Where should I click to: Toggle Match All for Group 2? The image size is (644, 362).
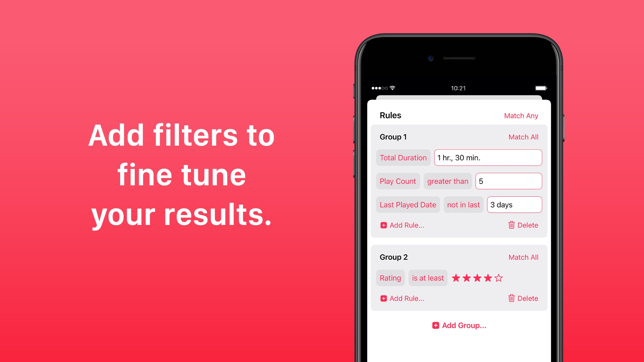pos(523,257)
